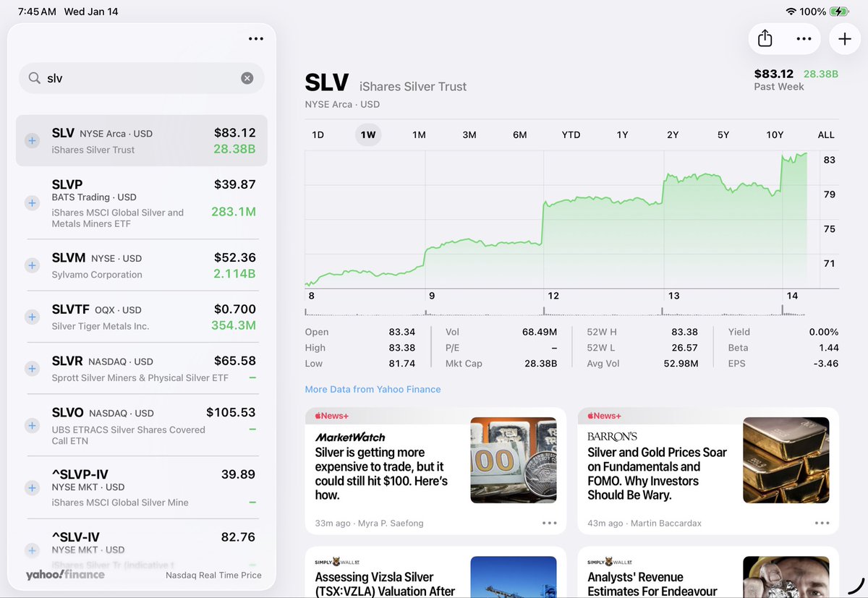Viewport: 868px width, 598px height.
Task: Open More Data from Yahoo Finance link
Action: [x=373, y=389]
